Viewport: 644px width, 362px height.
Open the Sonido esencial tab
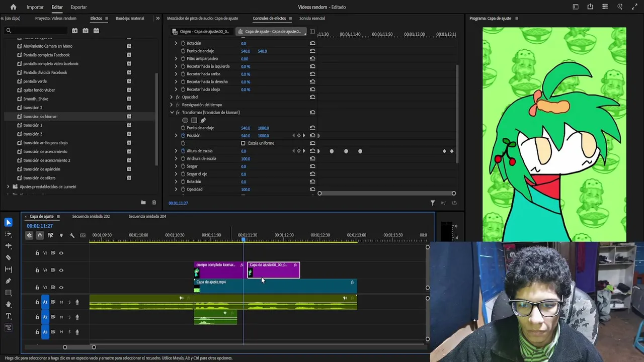pyautogui.click(x=312, y=19)
